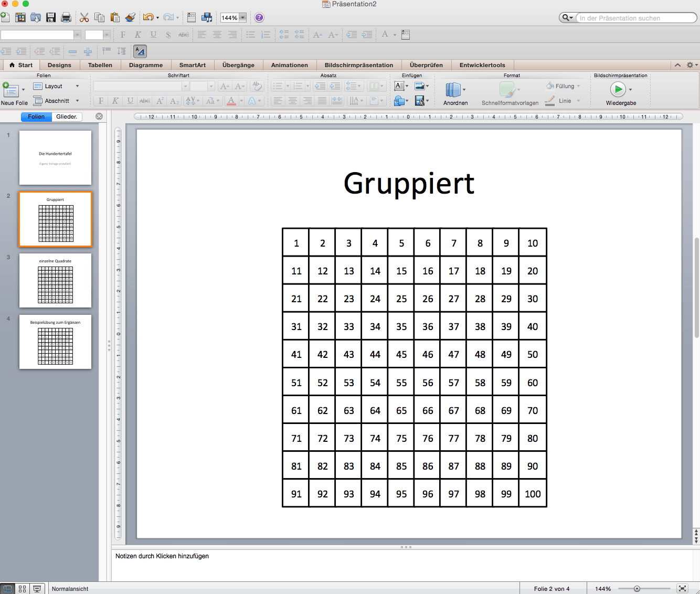
Task: Click the vertical scrollbar of the slide area
Action: [696, 288]
